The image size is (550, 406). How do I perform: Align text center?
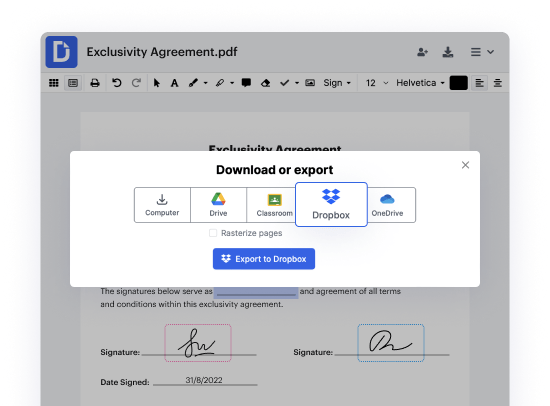coord(497,83)
